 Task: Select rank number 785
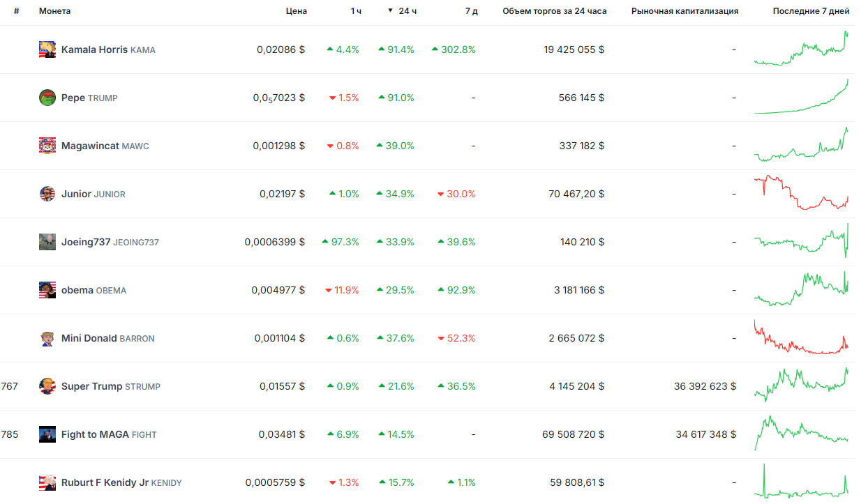tap(10, 434)
